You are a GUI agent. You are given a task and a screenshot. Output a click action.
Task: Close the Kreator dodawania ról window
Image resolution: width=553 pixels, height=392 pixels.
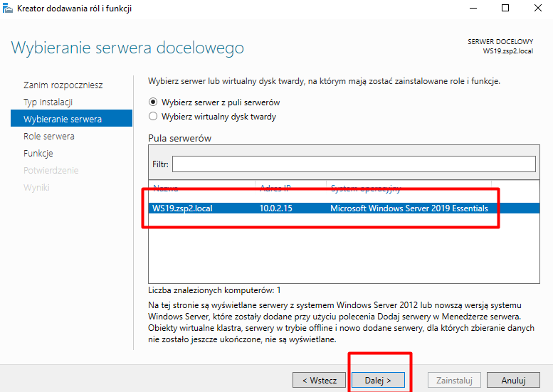pos(537,9)
